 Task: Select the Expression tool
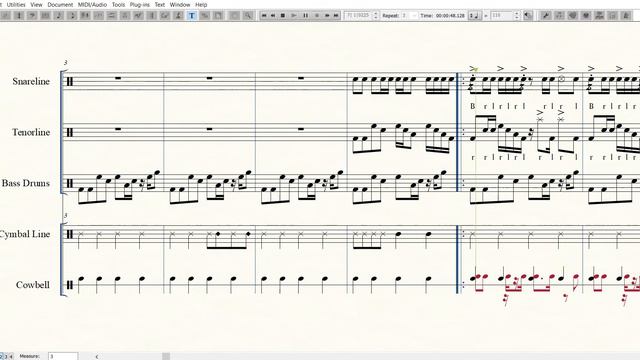click(x=138, y=16)
